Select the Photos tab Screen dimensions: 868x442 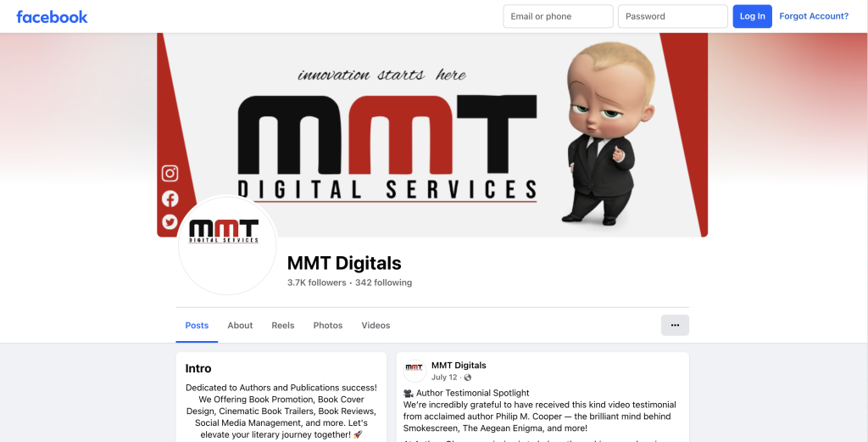click(328, 326)
